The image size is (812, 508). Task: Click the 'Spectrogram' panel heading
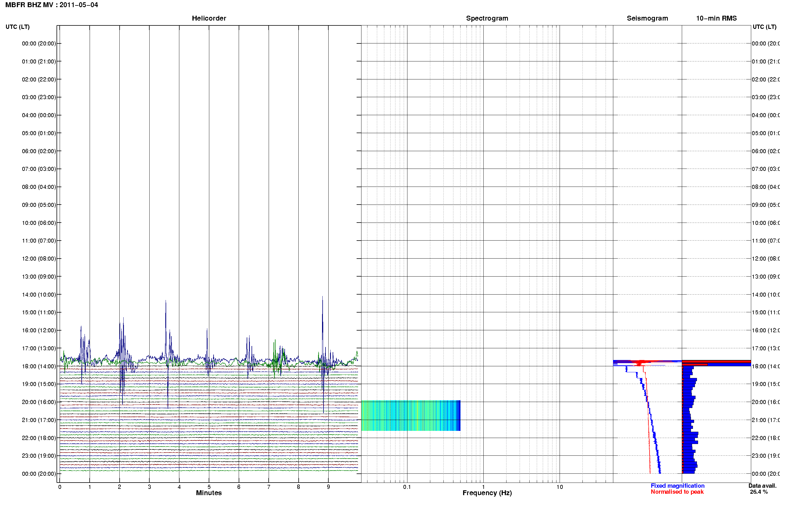[x=487, y=19]
